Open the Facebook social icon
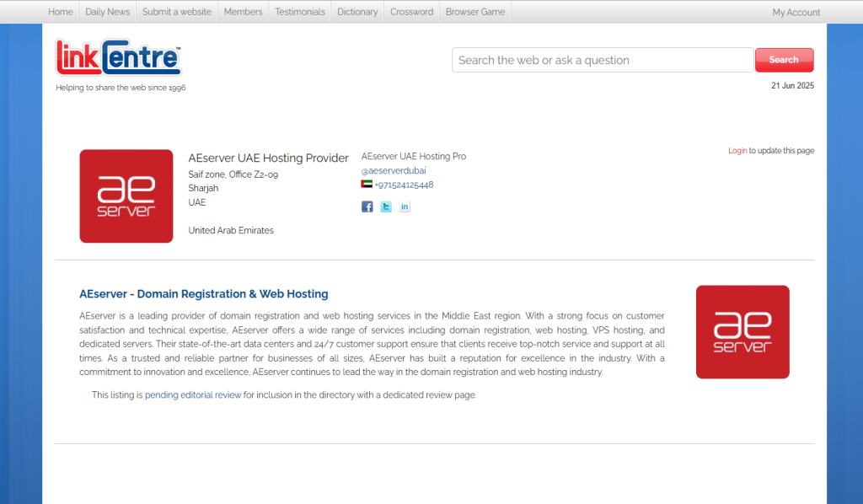 pos(367,206)
